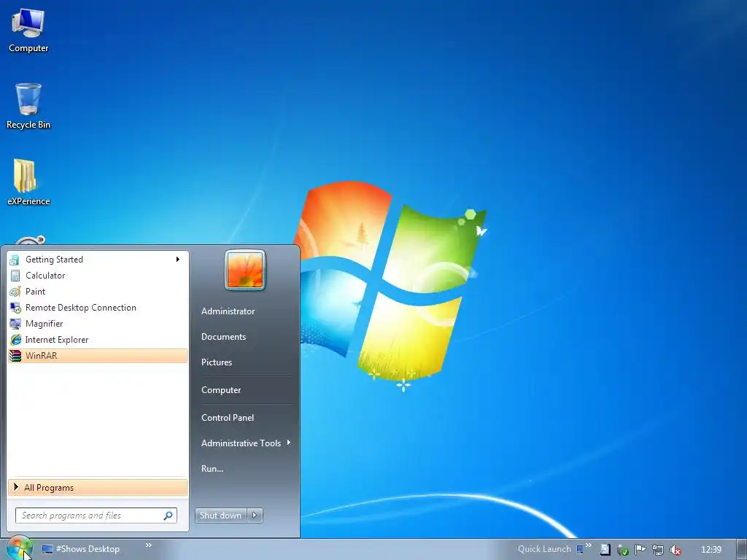Expand All Programs list

(98, 488)
